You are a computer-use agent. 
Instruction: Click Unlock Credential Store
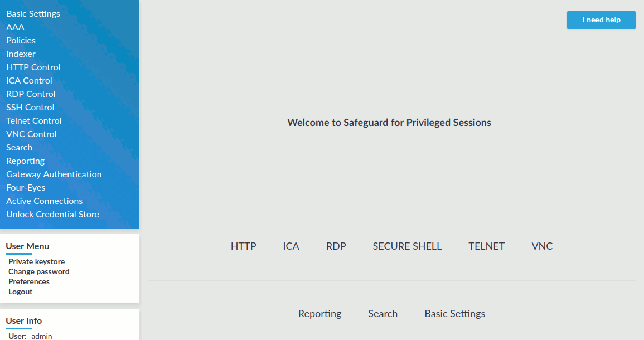52,215
